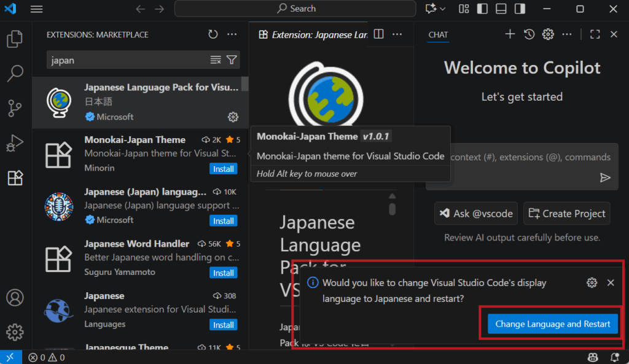Open the Run and Debug view
The image size is (629, 364).
(x=15, y=144)
